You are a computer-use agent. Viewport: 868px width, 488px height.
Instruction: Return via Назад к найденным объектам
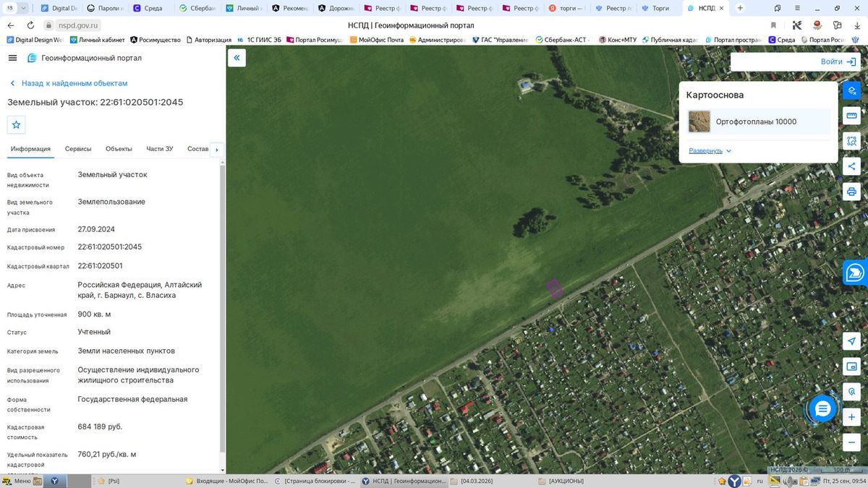[68, 83]
